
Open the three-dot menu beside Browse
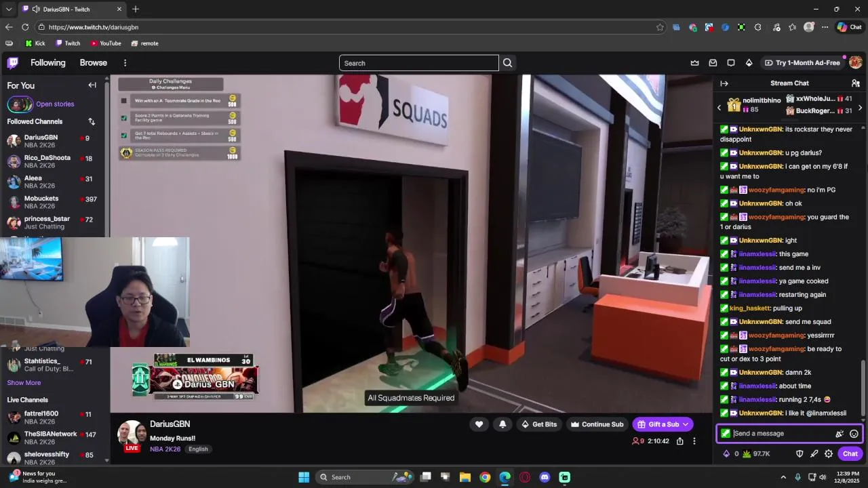(x=125, y=63)
